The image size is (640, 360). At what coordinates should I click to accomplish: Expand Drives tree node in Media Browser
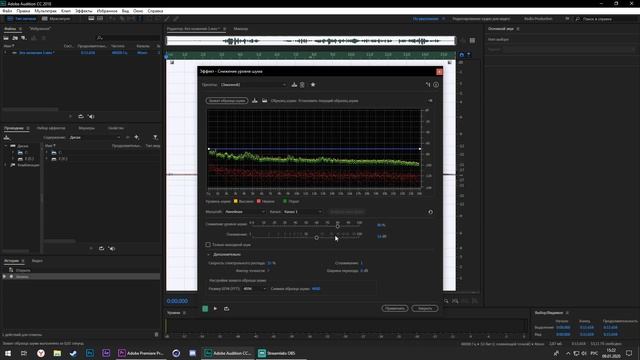point(6,146)
